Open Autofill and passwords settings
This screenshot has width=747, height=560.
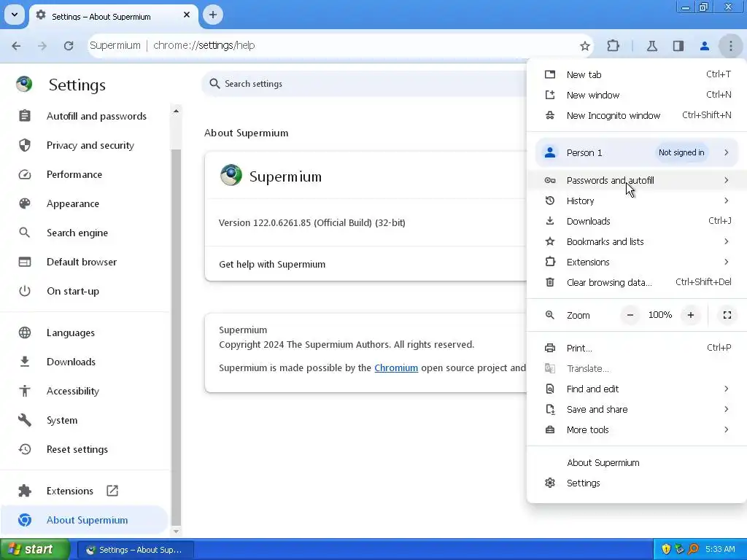pyautogui.click(x=84, y=116)
